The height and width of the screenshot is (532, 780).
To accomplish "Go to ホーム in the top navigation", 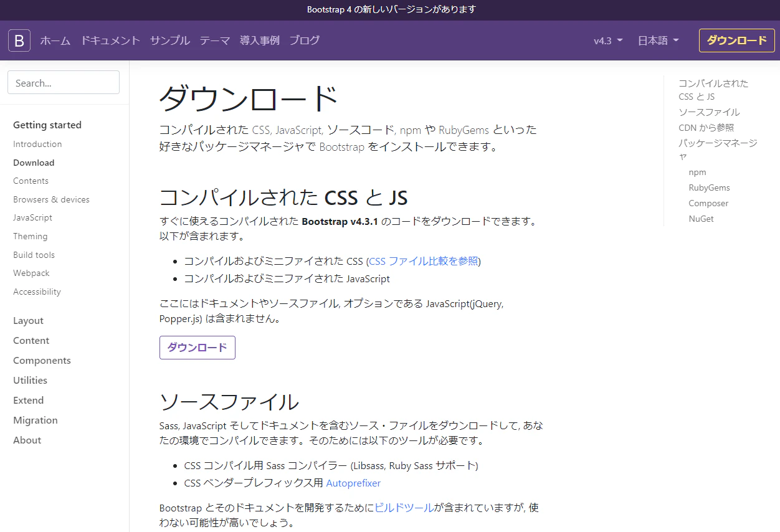I will click(x=55, y=40).
